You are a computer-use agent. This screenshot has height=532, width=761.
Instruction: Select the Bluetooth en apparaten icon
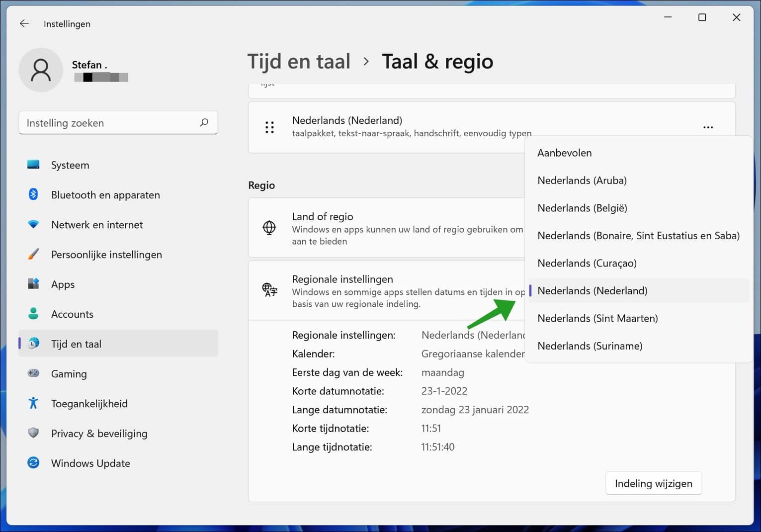click(x=33, y=194)
